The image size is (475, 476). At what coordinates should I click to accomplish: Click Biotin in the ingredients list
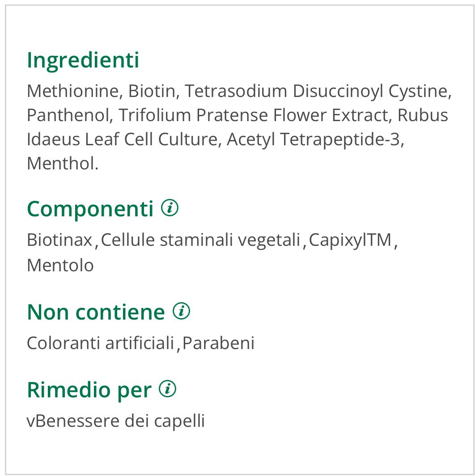coord(152,91)
